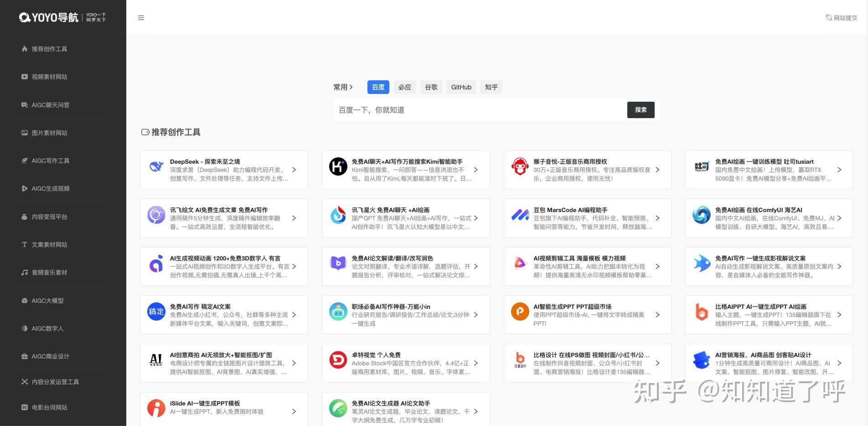The height and width of the screenshot is (426, 868).
Task: Open the iSlide card arrow
Action: tap(294, 411)
